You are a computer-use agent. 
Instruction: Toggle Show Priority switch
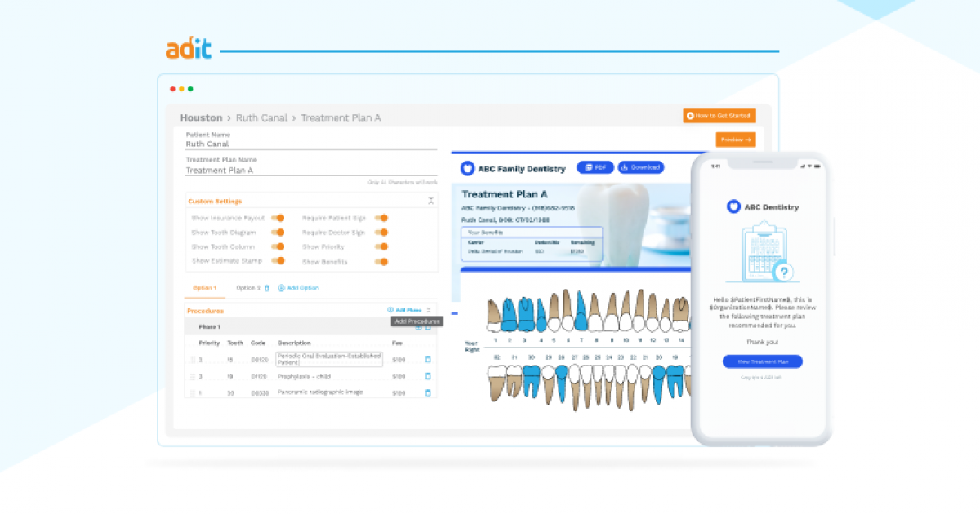pyautogui.click(x=381, y=246)
